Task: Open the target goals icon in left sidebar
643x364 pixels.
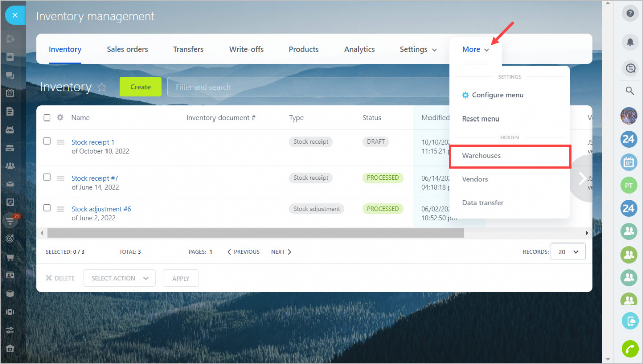Action: tap(10, 239)
